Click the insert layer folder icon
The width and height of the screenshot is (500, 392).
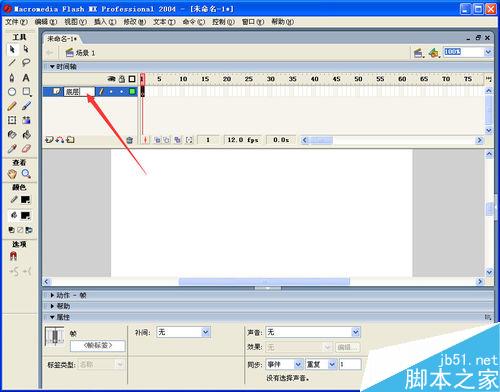click(x=70, y=140)
